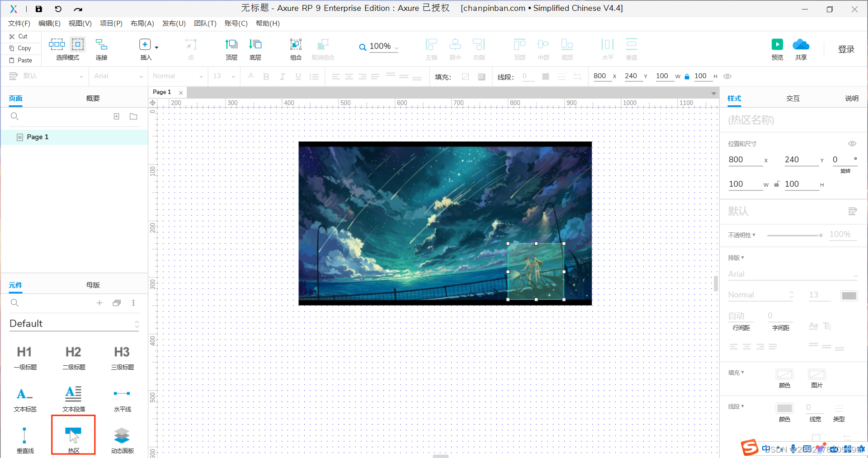Switch to the 交互 tab
868x458 pixels.
click(793, 98)
